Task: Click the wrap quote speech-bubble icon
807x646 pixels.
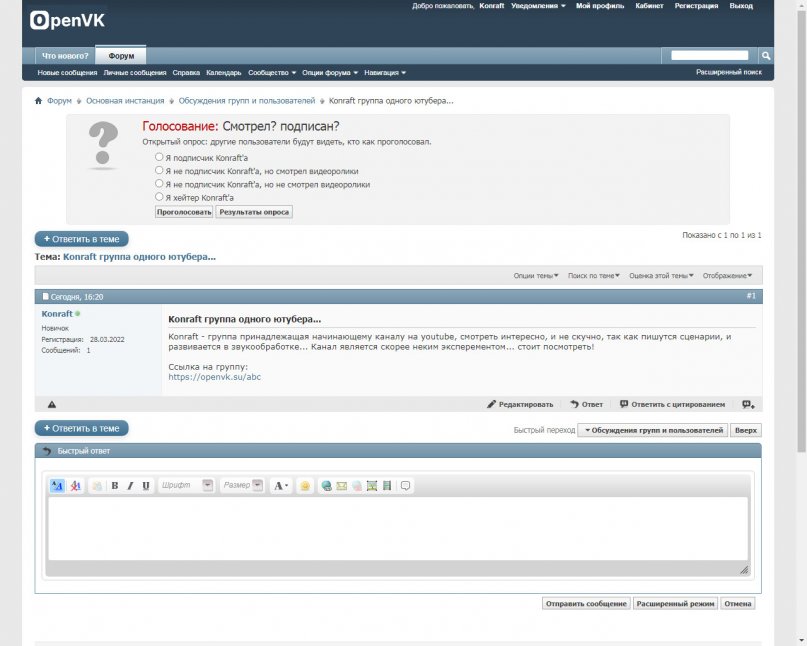Action: click(x=405, y=486)
